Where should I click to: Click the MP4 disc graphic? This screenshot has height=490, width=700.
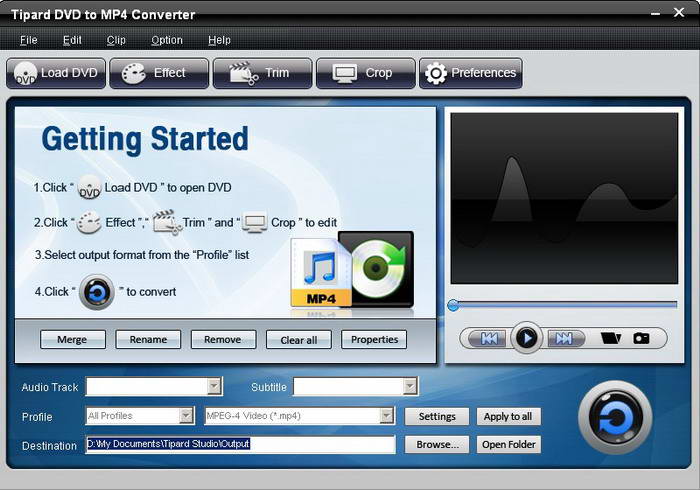[x=352, y=270]
